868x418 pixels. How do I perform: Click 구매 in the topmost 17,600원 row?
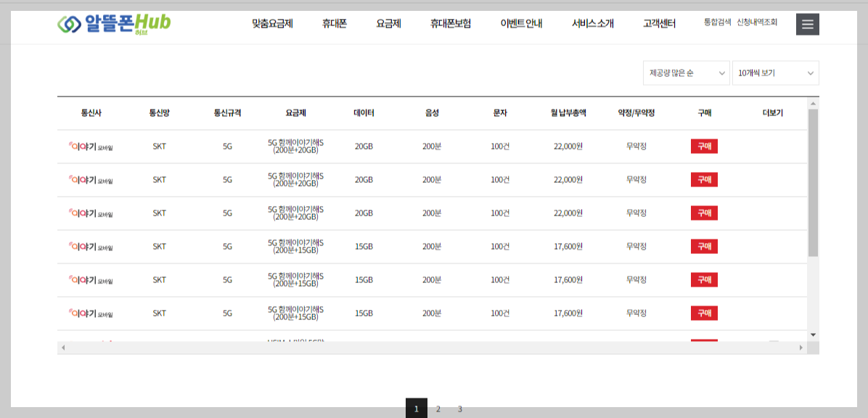coord(704,246)
